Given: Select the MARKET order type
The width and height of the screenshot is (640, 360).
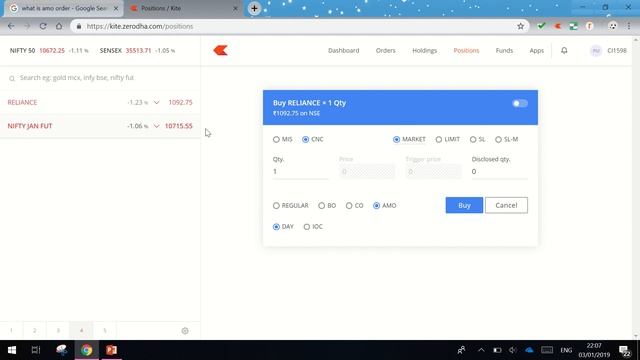Looking at the screenshot, I should tap(409, 139).
